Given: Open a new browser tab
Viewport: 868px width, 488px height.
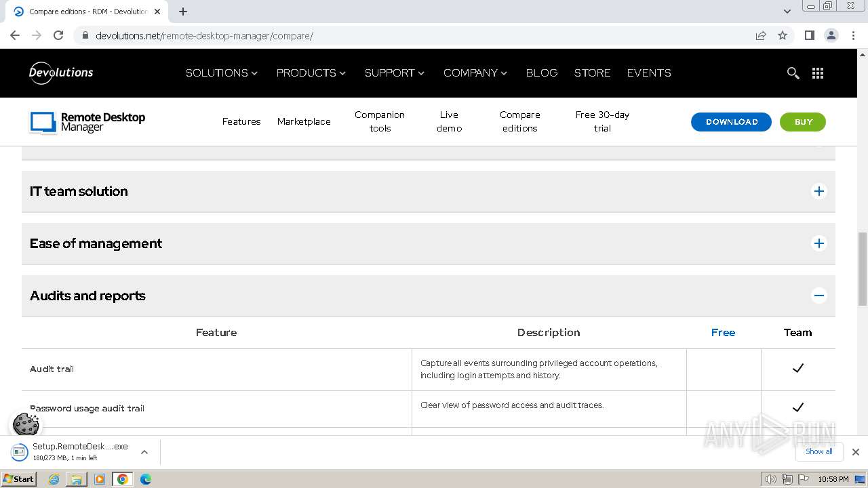Looking at the screenshot, I should pos(183,12).
